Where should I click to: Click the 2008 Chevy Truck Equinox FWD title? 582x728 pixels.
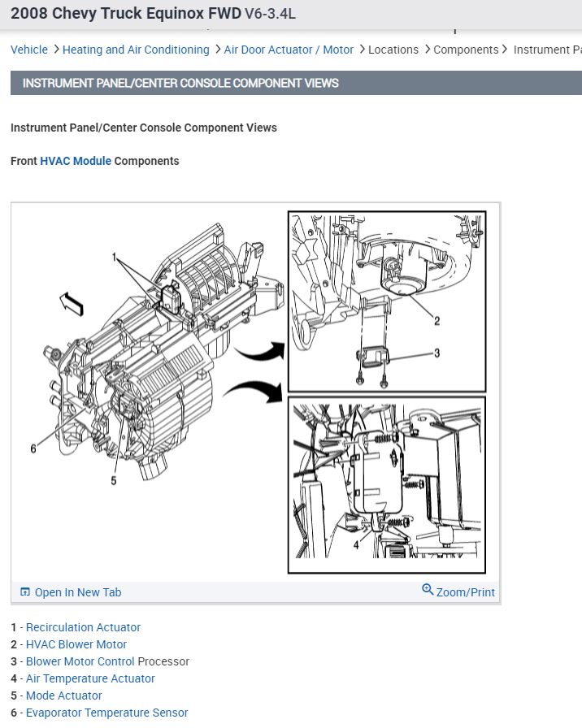tap(126, 14)
